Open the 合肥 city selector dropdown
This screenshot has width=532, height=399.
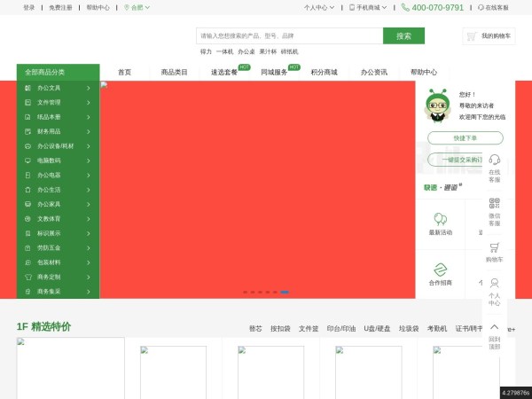(137, 7)
